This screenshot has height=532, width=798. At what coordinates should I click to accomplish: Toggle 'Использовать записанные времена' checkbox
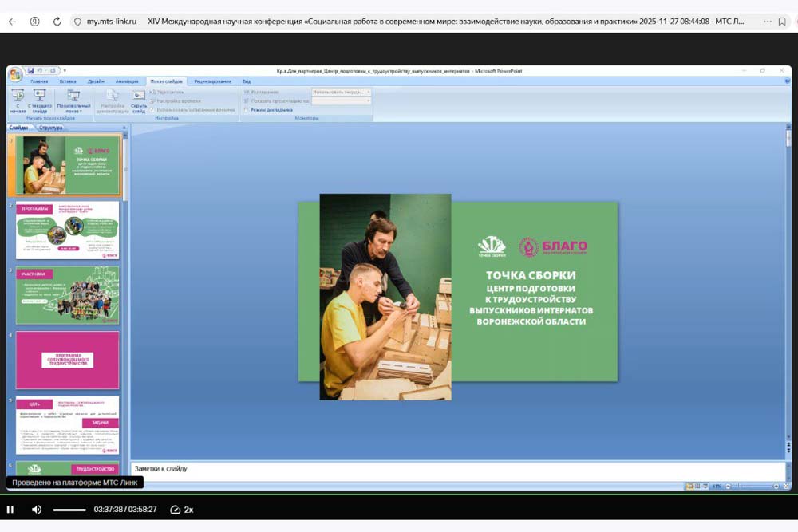point(152,109)
